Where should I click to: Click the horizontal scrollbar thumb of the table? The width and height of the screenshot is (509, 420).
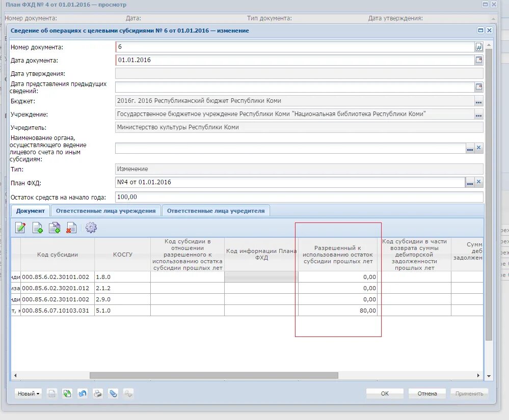pyautogui.click(x=213, y=375)
